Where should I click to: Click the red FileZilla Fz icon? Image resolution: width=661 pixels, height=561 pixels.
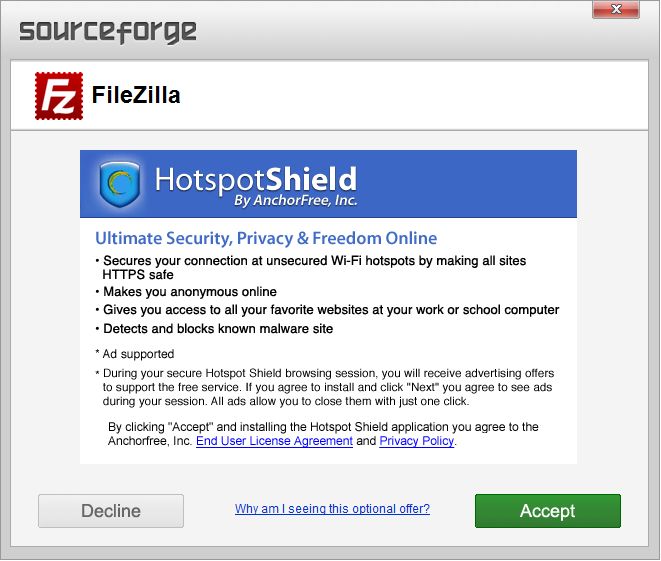coord(59,96)
